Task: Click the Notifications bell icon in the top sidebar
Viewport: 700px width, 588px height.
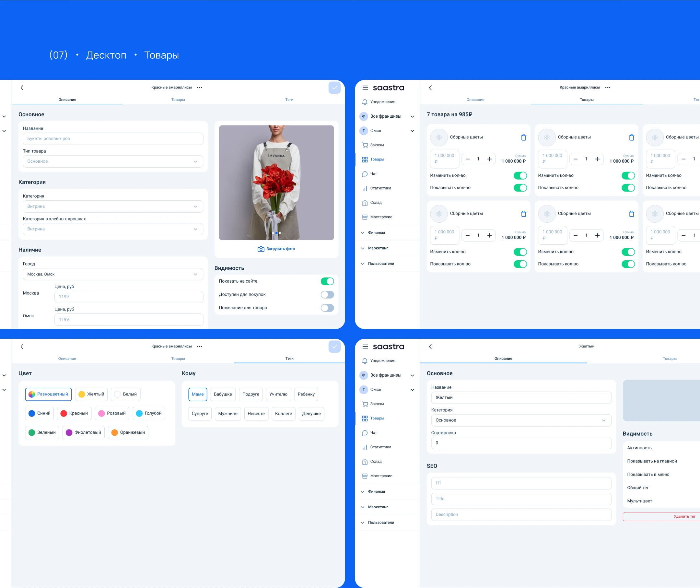Action: 365,102
